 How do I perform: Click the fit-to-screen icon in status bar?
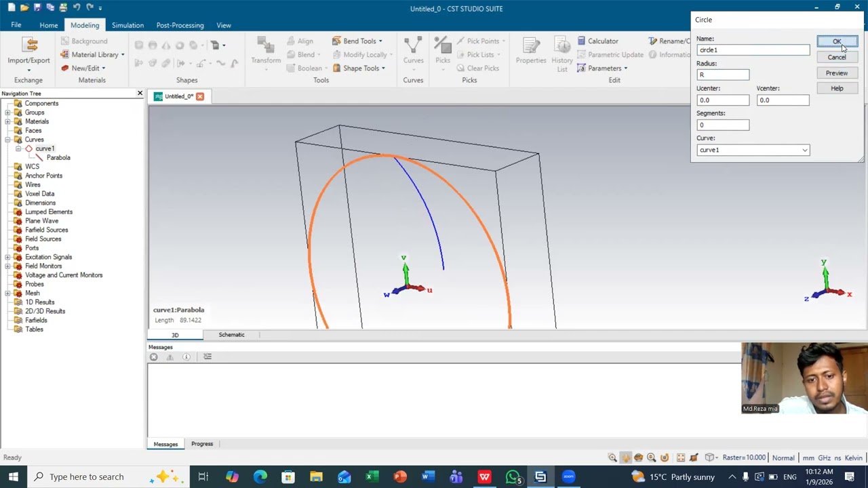coord(681,457)
